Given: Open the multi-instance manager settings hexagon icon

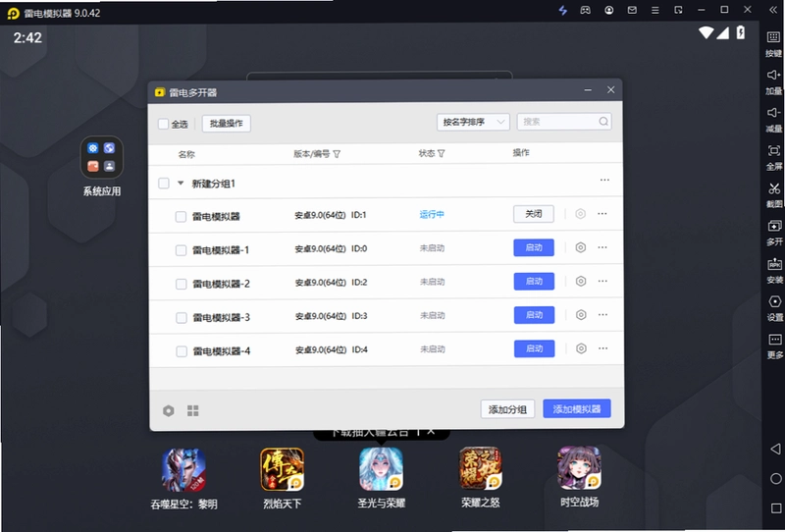Looking at the screenshot, I should click(169, 410).
